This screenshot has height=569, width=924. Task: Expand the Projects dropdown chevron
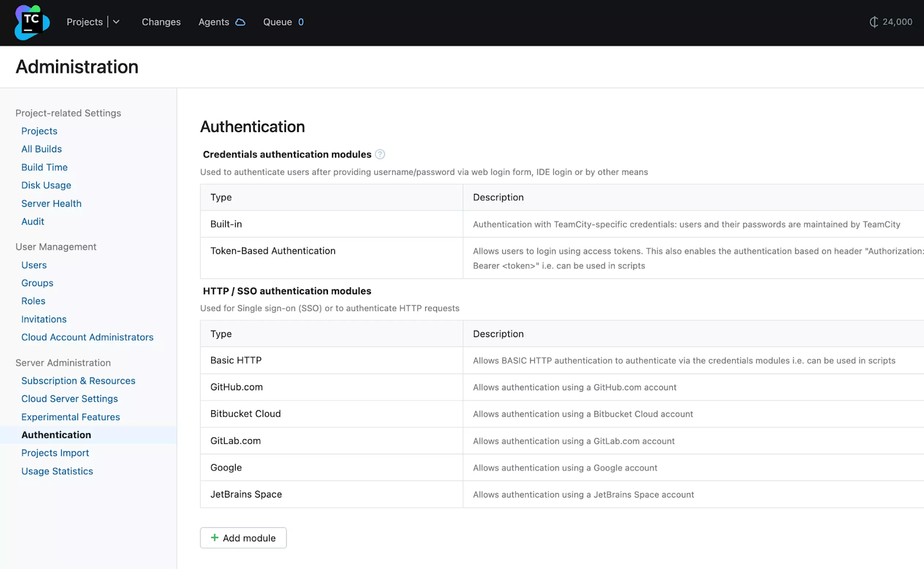click(x=116, y=22)
